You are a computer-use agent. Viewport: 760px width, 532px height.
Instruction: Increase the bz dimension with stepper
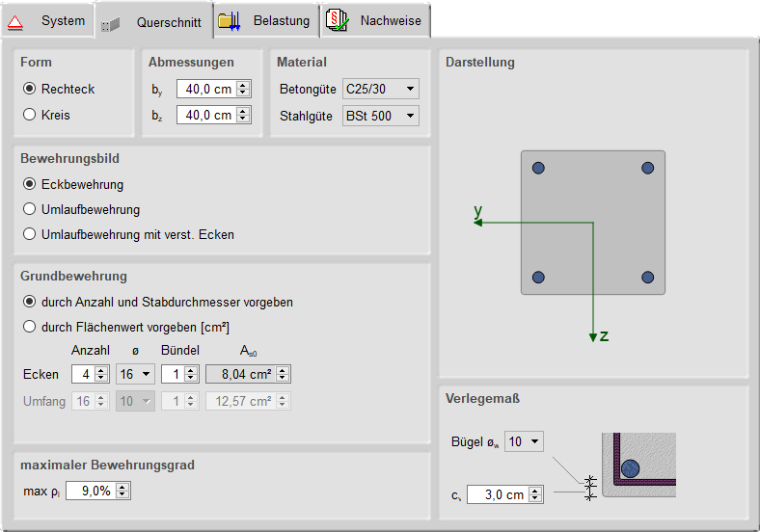243,111
